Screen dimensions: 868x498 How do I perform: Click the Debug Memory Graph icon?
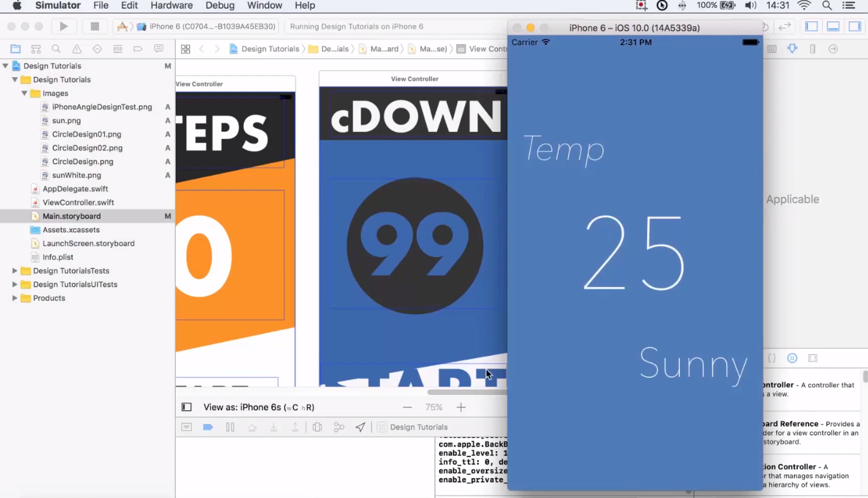point(339,427)
